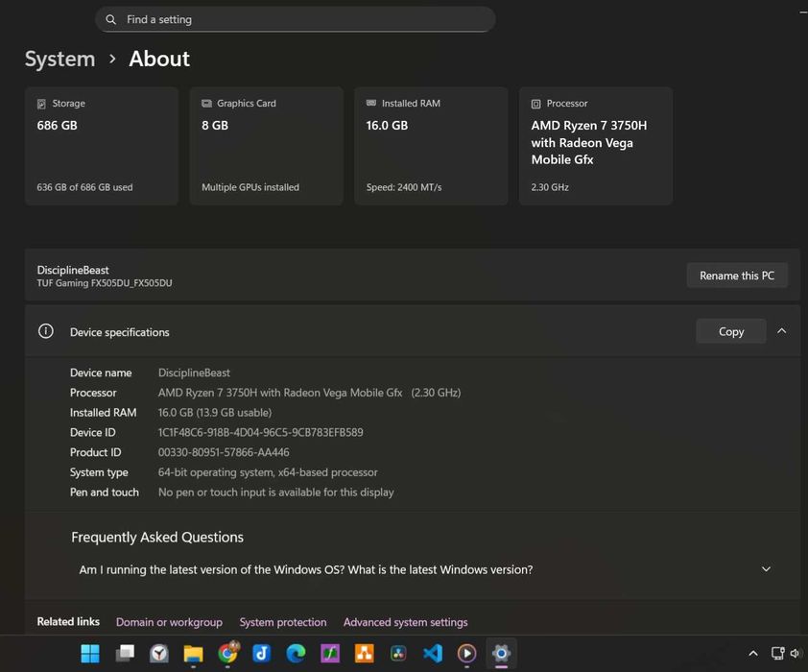808x672 pixels.
Task: Click the Device specifications header label
Action: coord(120,332)
